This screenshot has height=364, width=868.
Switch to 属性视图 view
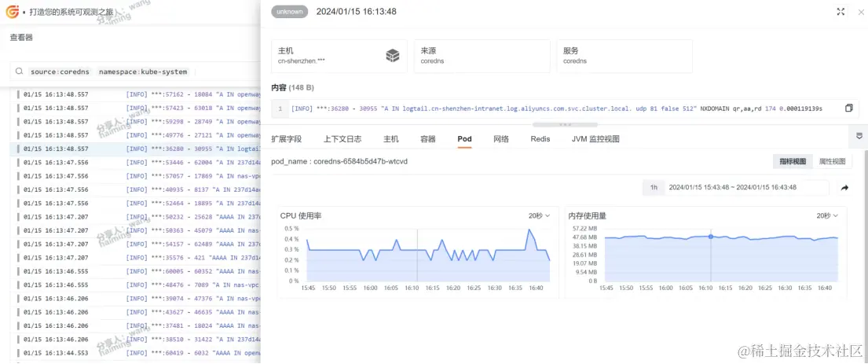coord(832,162)
